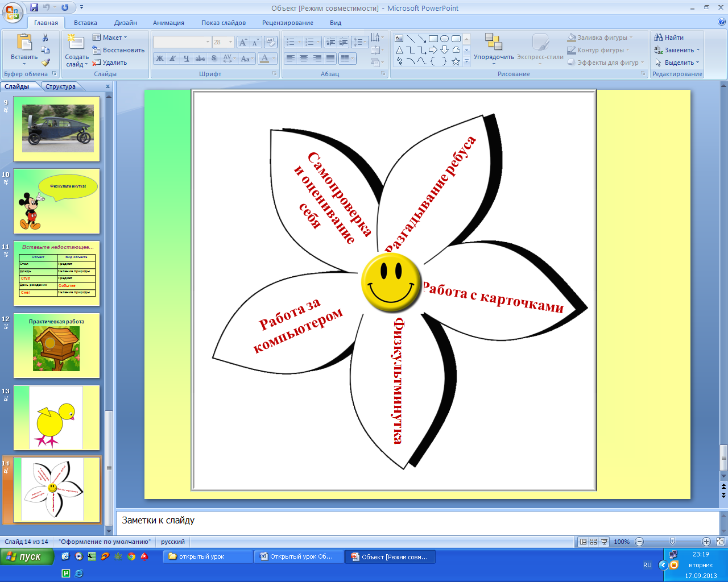The width and height of the screenshot is (728, 582).
Task: Click zoom in plus button
Action: point(706,542)
